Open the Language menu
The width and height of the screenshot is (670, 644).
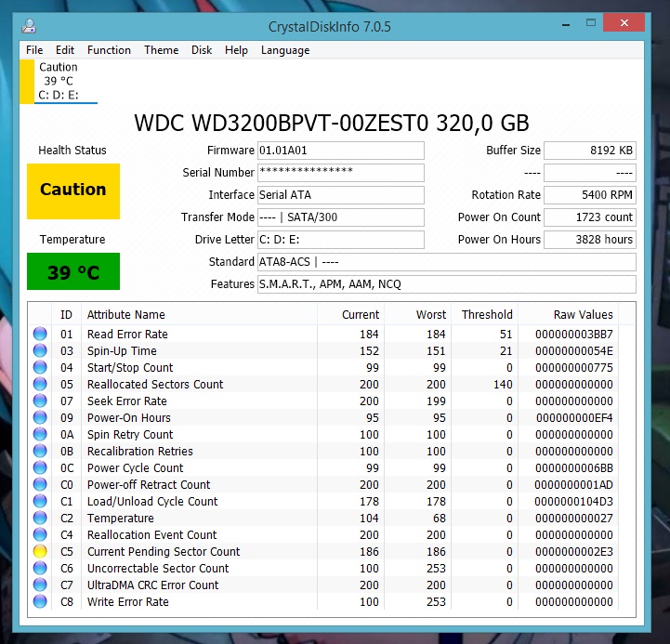[285, 50]
